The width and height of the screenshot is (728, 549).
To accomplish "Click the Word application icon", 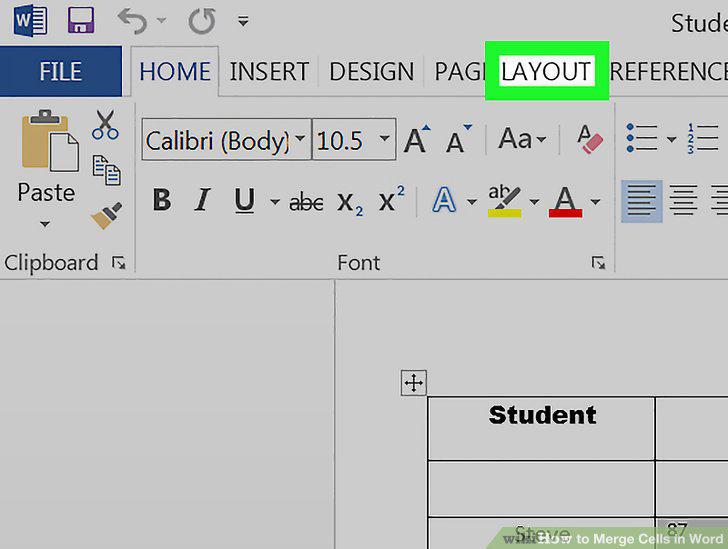I will pyautogui.click(x=30, y=21).
